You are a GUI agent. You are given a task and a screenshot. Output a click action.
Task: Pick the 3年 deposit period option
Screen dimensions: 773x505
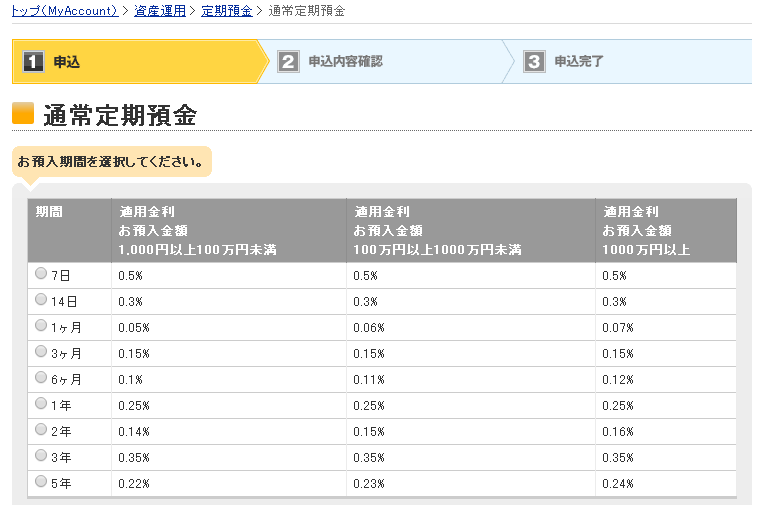click(x=41, y=456)
